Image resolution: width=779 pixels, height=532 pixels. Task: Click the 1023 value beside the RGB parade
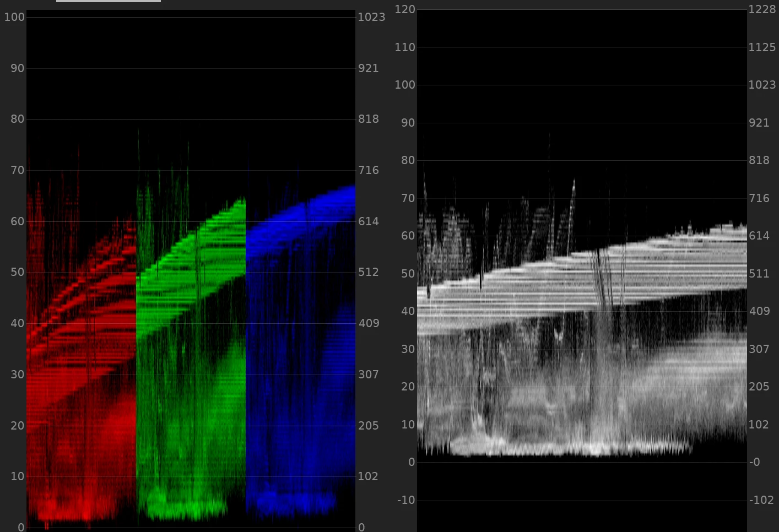[372, 17]
